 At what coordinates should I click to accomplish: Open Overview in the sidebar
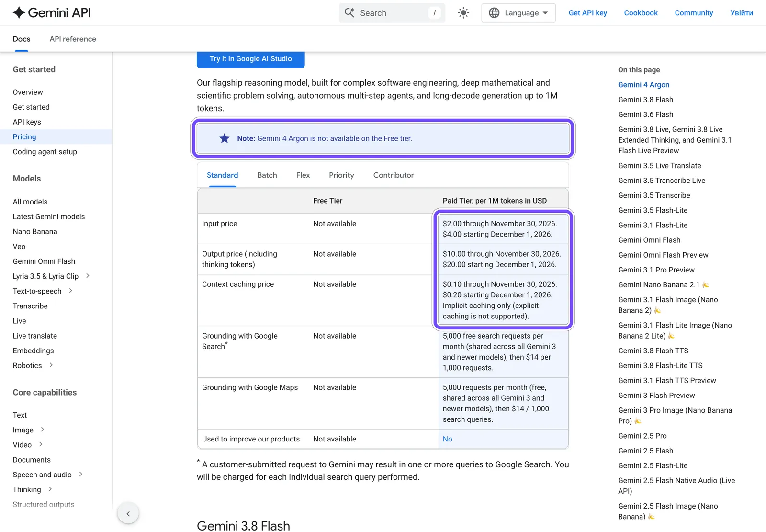click(x=28, y=92)
